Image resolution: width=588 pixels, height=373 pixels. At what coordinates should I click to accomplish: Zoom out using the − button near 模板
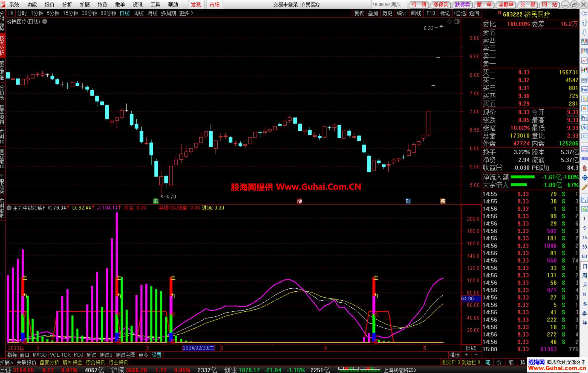[476, 355]
